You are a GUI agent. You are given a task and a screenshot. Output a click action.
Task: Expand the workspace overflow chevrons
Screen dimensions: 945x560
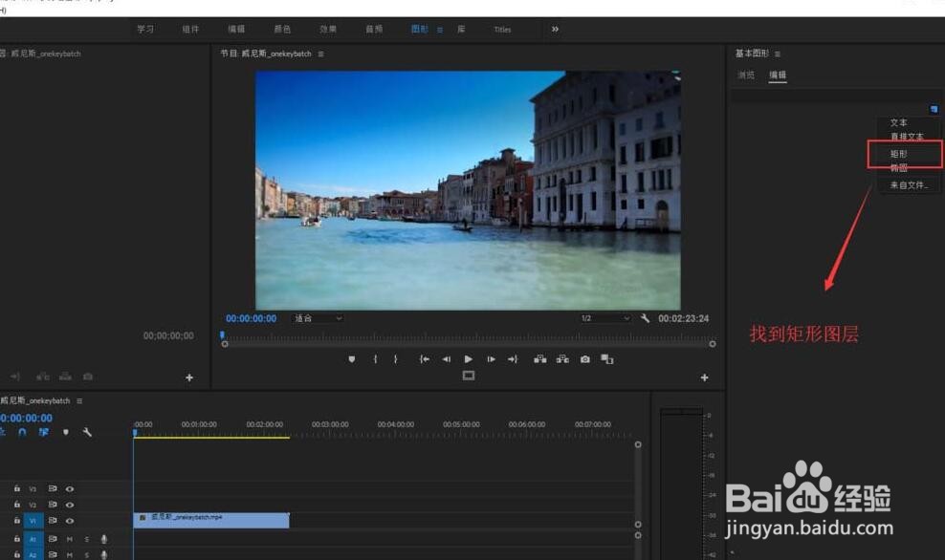555,29
